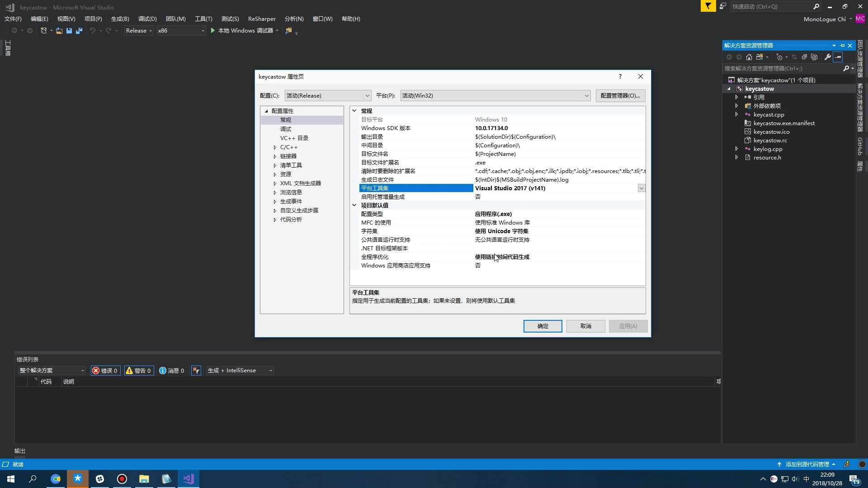Click the Home icon in Solution Explorer toolbar
This screenshot has width=868, height=488.
[x=749, y=57]
